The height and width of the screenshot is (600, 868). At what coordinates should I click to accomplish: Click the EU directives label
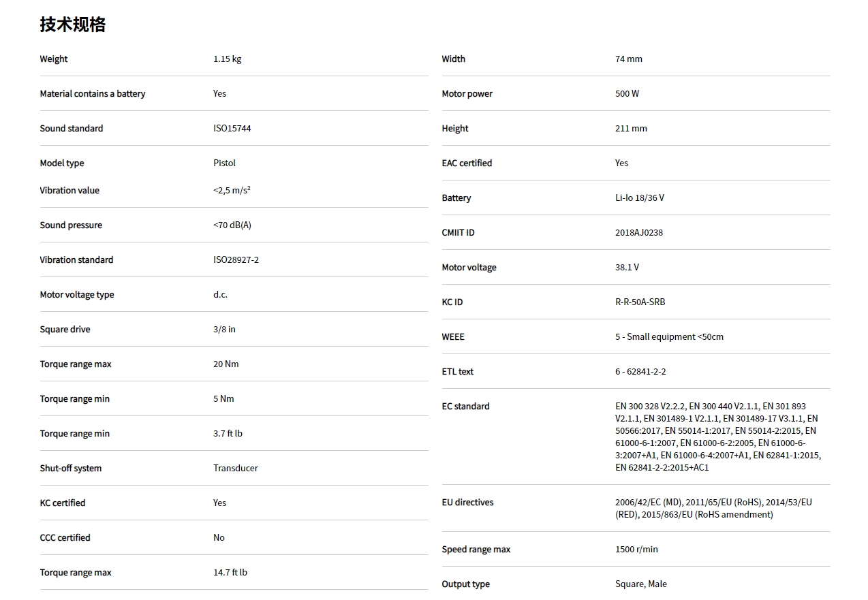[467, 503]
